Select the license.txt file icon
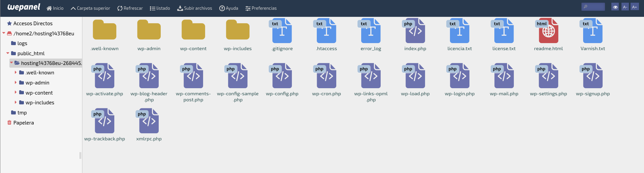 tap(502, 31)
